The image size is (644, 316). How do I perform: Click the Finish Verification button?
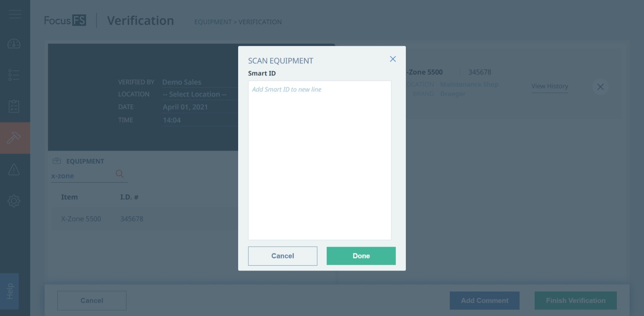575,301
